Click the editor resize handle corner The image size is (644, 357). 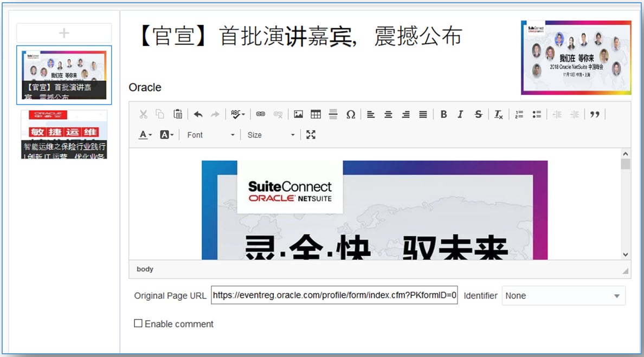click(x=625, y=271)
